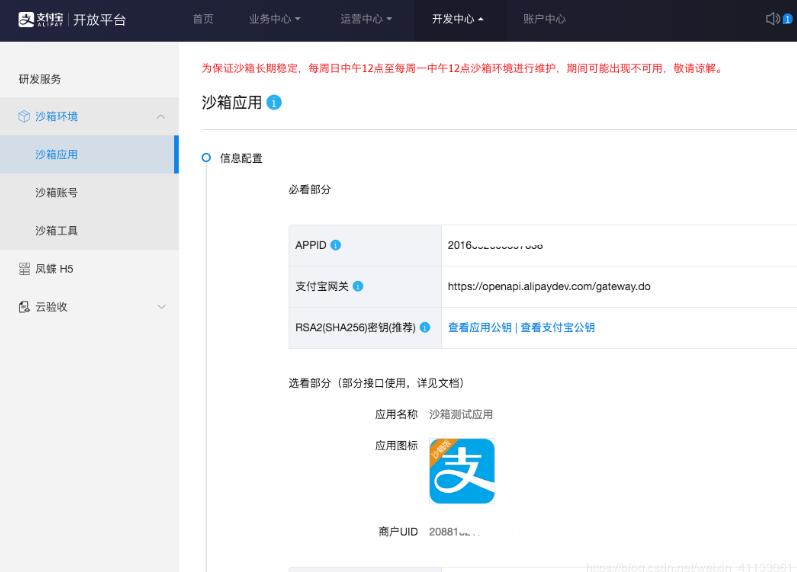Click the red sandbox maintenance notice

point(462,68)
